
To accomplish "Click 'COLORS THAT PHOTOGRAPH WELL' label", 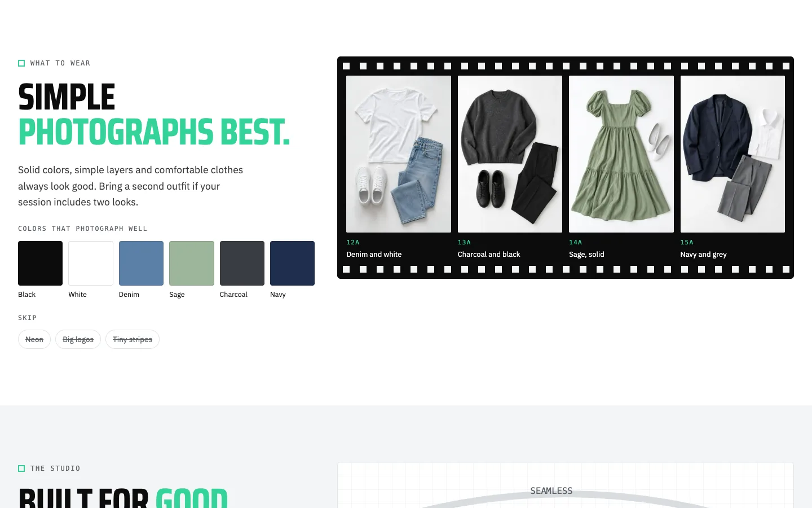I will coord(82,229).
